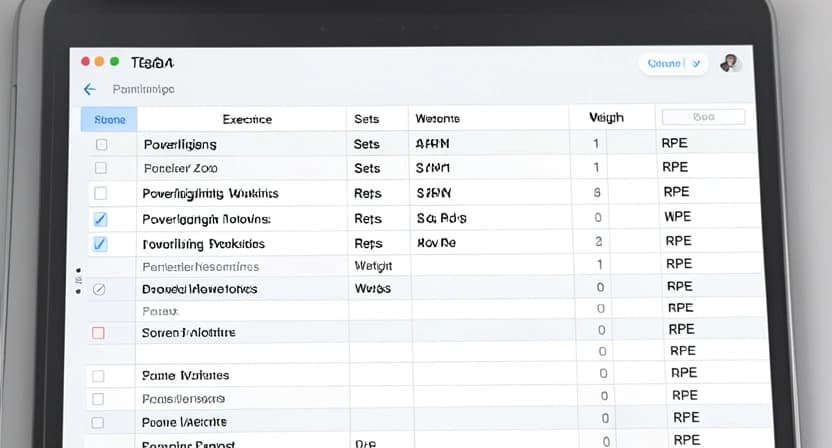Click the Rets cell in Poverfiigiinitg Wukirits row
This screenshot has height=448, width=832.
[368, 193]
